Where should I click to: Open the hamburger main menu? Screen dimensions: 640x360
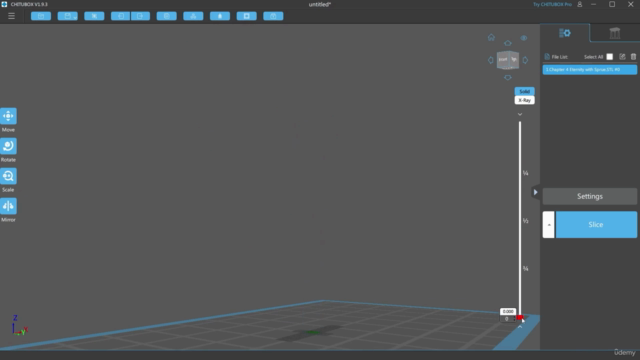coord(11,16)
